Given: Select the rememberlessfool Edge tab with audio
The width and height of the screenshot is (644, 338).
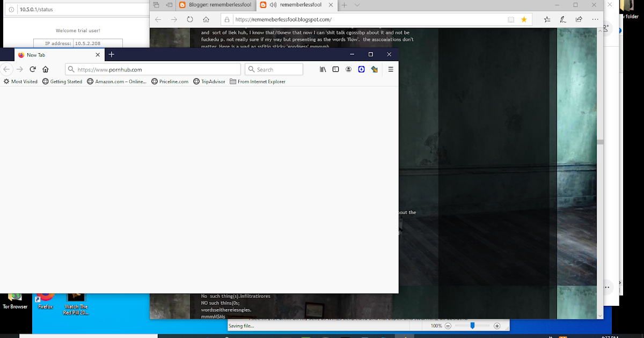Looking at the screenshot, I should coord(296,5).
